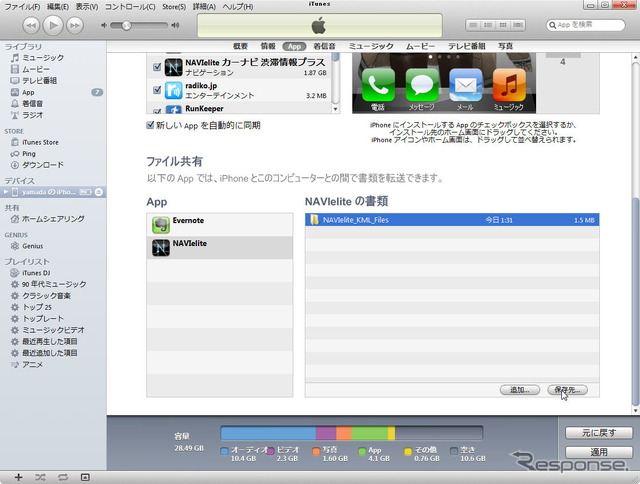The width and height of the screenshot is (640, 484).
Task: Click the play button
Action: tap(53, 25)
